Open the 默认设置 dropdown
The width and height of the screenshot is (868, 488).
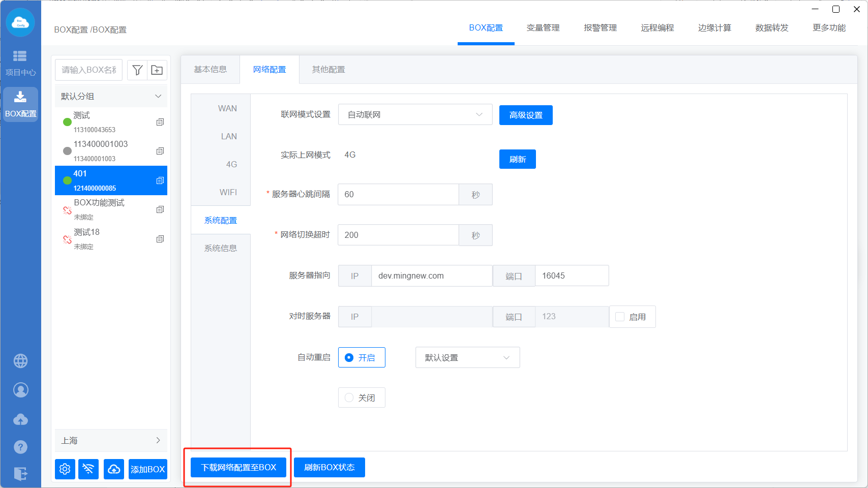click(467, 357)
